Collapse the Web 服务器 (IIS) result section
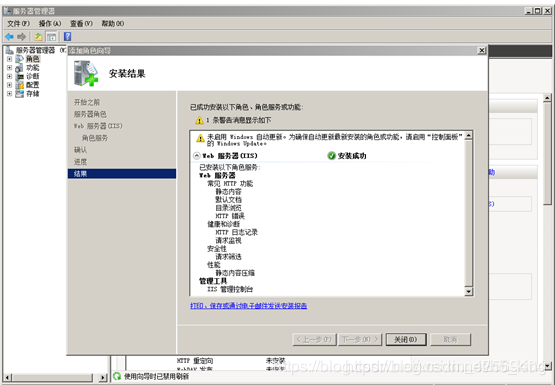The height and width of the screenshot is (385, 555). (x=197, y=156)
